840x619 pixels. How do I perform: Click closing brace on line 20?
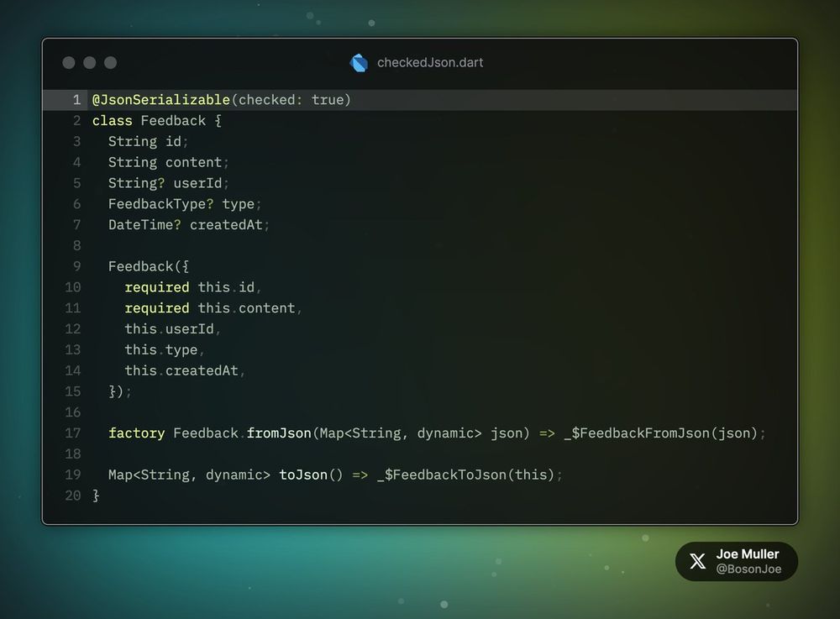click(96, 496)
